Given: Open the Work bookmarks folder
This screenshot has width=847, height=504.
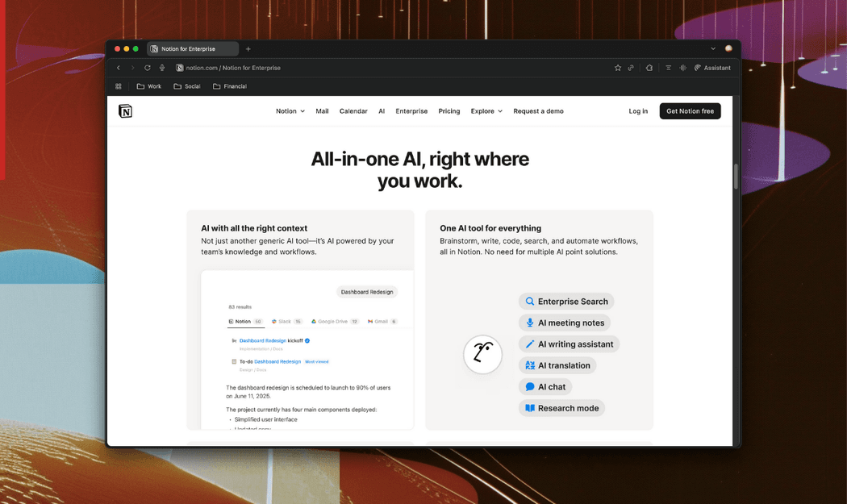Looking at the screenshot, I should tap(149, 86).
